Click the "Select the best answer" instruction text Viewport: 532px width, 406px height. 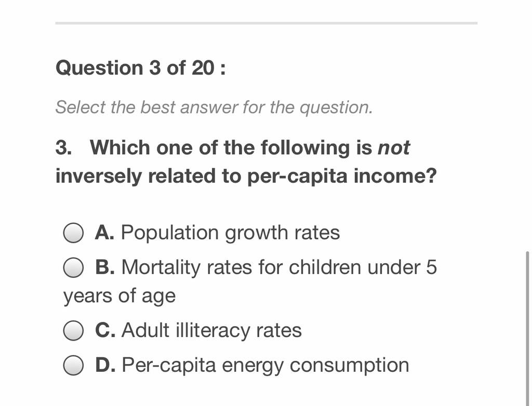(214, 107)
